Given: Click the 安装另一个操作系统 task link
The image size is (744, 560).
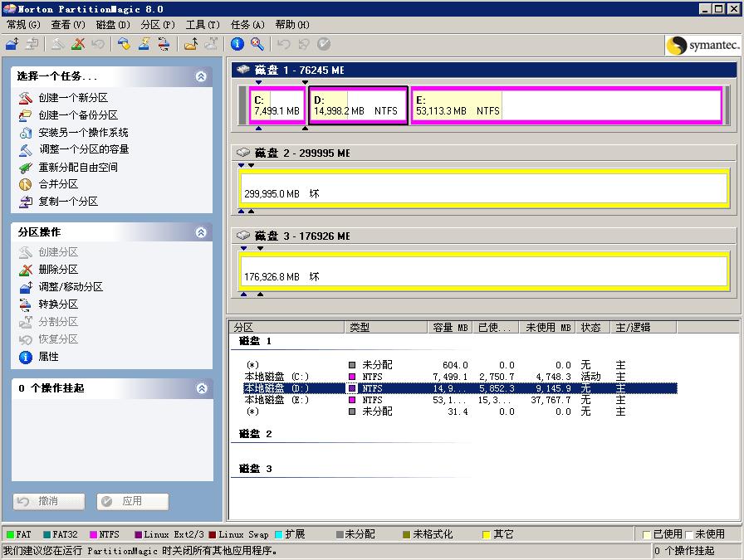Looking at the screenshot, I should point(83,133).
